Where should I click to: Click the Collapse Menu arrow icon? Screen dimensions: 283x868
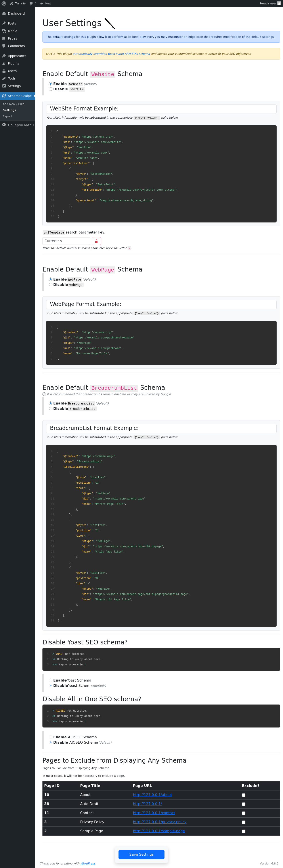(4, 125)
